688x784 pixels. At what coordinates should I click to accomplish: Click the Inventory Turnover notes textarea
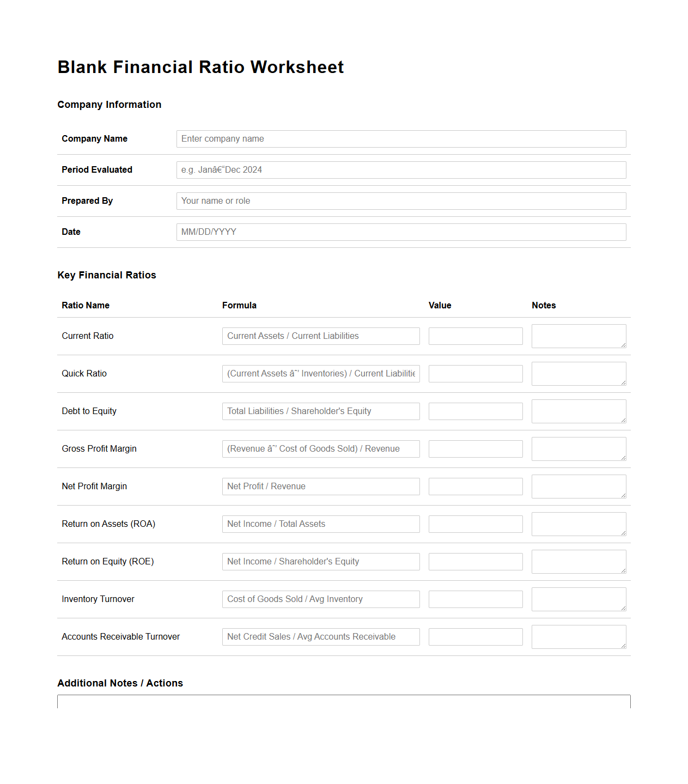point(579,599)
